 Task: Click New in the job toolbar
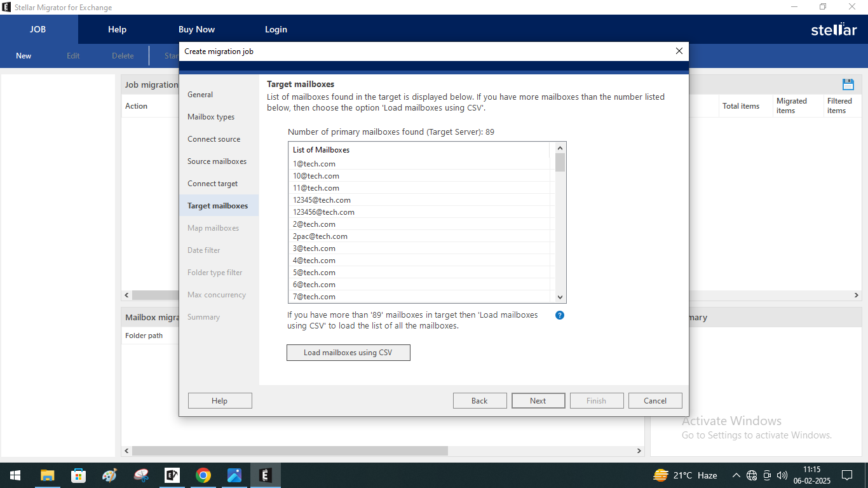(24, 56)
